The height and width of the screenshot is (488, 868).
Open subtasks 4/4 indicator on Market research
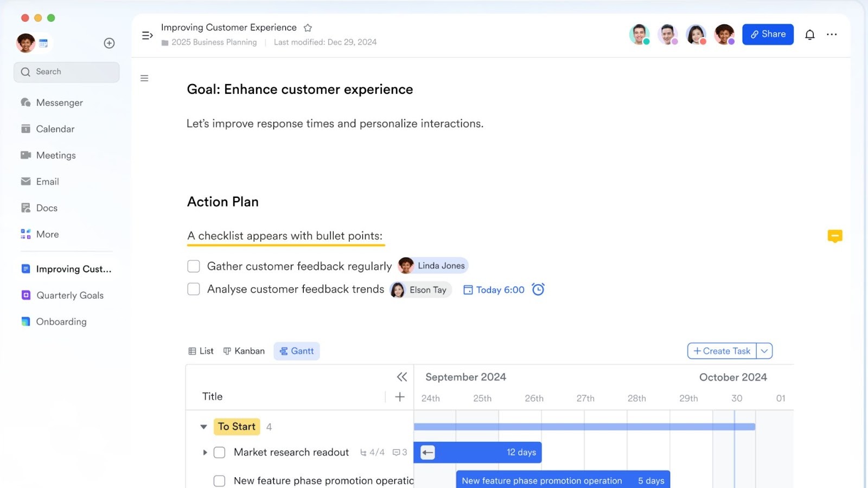click(372, 452)
